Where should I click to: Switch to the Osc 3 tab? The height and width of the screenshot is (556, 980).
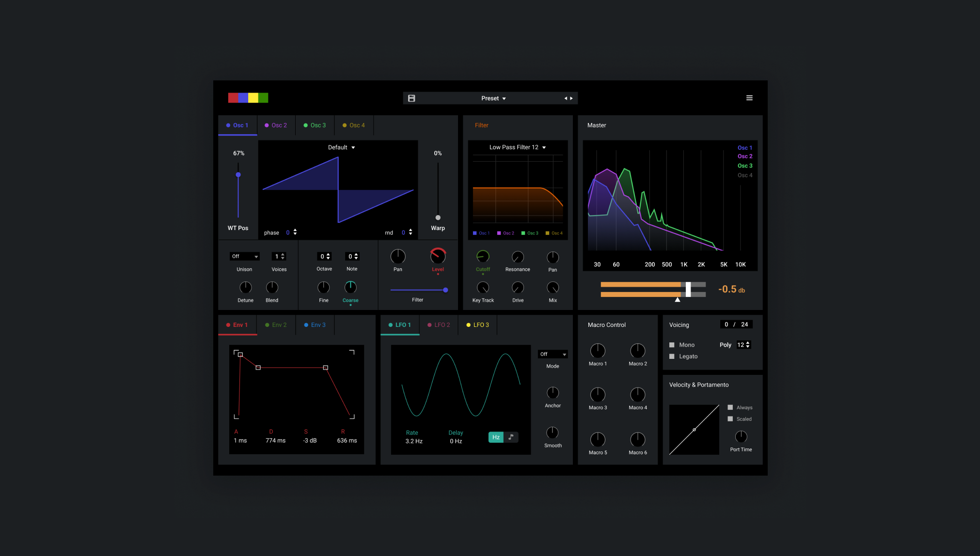[315, 125]
